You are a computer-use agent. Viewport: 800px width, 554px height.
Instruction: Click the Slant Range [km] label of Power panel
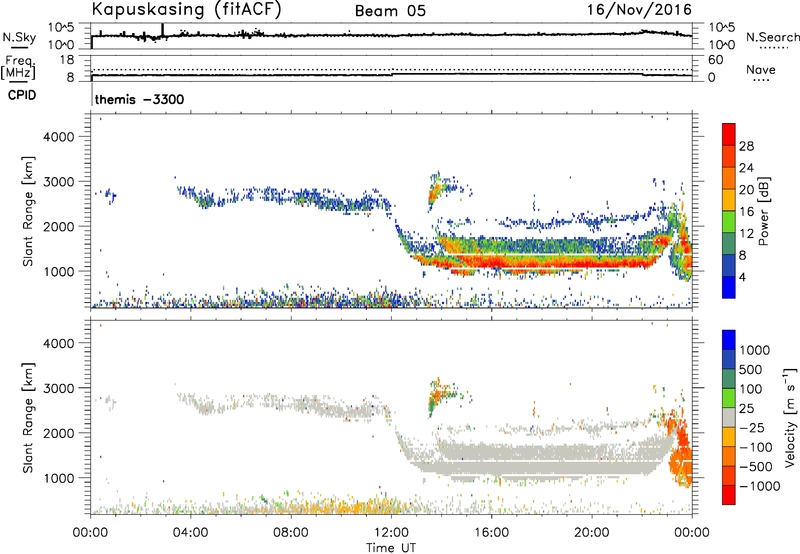click(x=28, y=211)
